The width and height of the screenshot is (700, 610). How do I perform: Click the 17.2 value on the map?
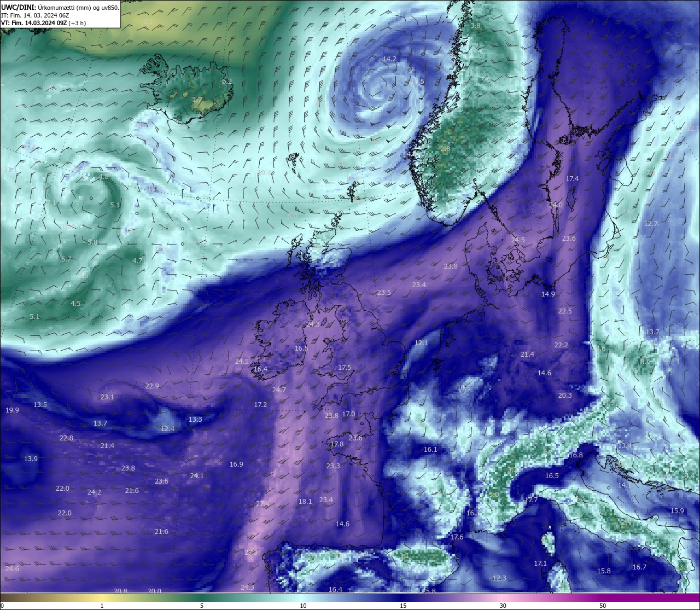tap(260, 405)
